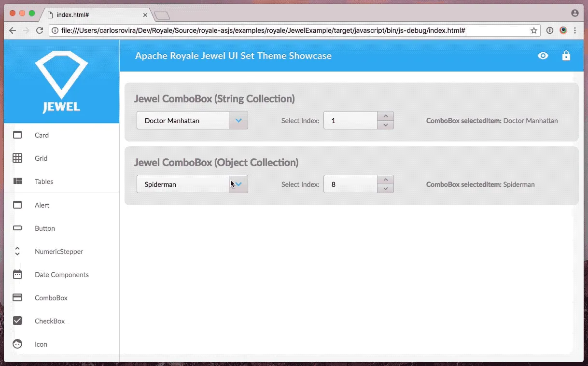Viewport: 588px width, 366px height.
Task: Open the Doctor Manhattan combobox dropdown arrow
Action: click(x=238, y=120)
